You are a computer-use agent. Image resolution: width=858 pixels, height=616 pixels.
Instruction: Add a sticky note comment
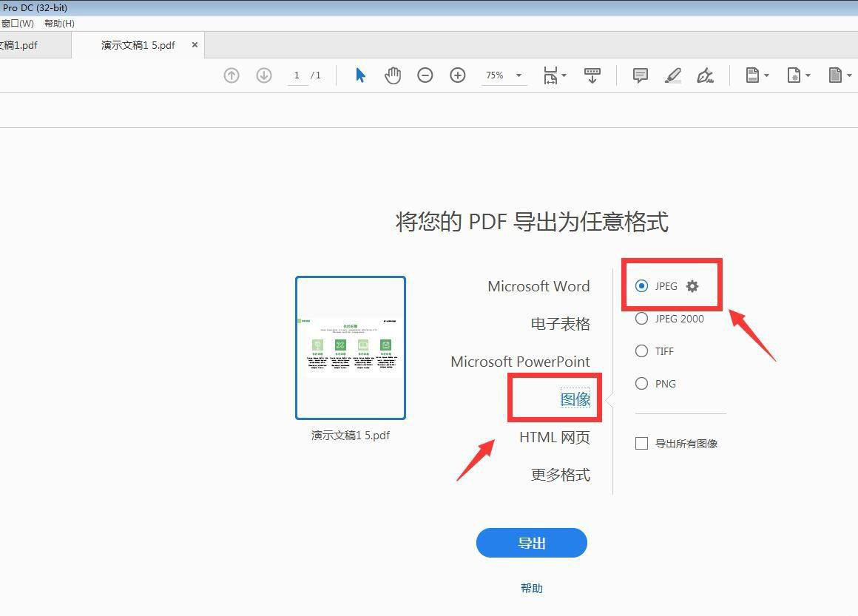pos(641,75)
